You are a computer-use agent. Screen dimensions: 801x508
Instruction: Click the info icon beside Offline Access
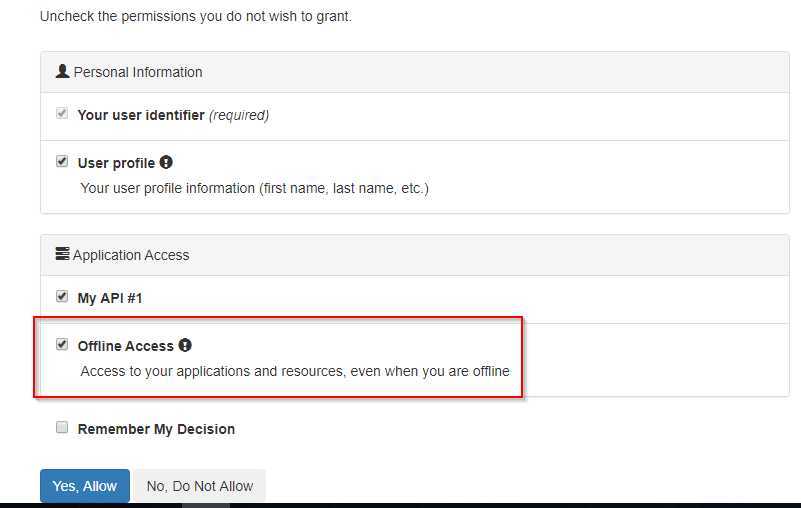(x=185, y=345)
